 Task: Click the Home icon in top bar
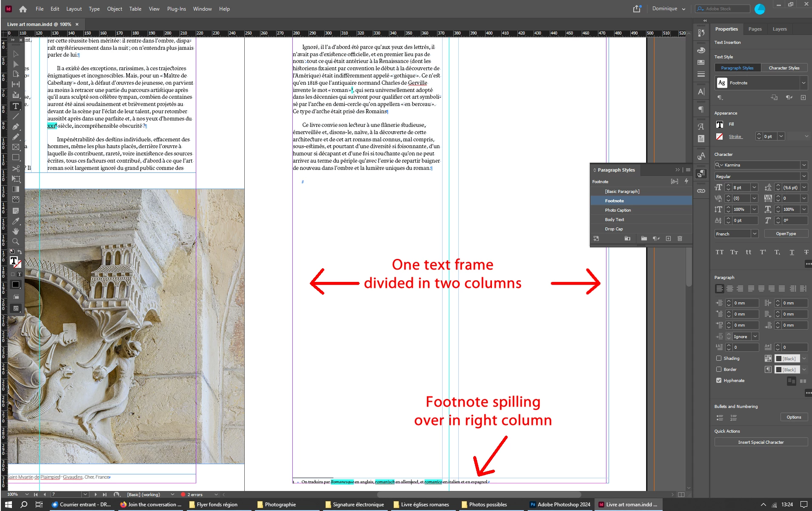(x=23, y=9)
